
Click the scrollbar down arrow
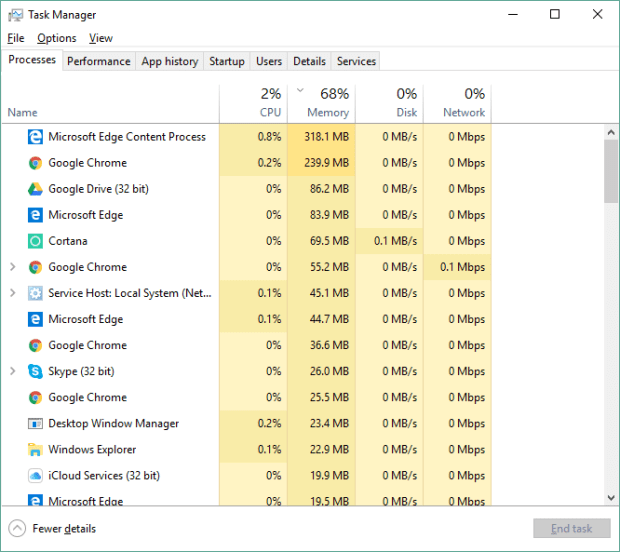click(x=611, y=498)
